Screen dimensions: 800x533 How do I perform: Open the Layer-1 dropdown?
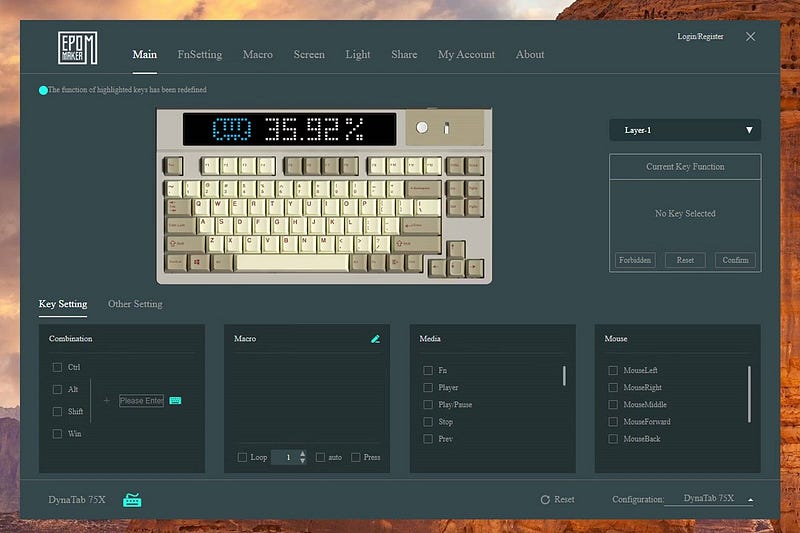[685, 130]
